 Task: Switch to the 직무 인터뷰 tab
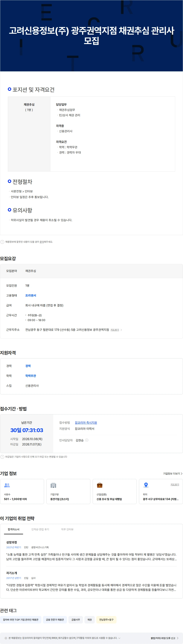click(x=67, y=529)
